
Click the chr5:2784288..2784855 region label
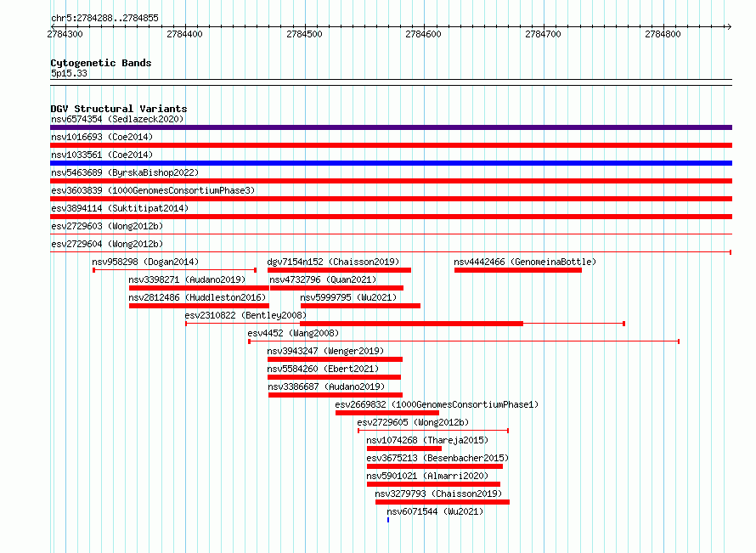(x=104, y=18)
